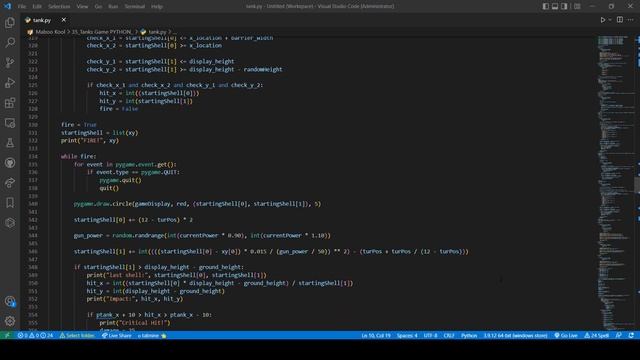Open the feedback icon in the status bar
This screenshot has width=640, height=360.
pos(619,336)
